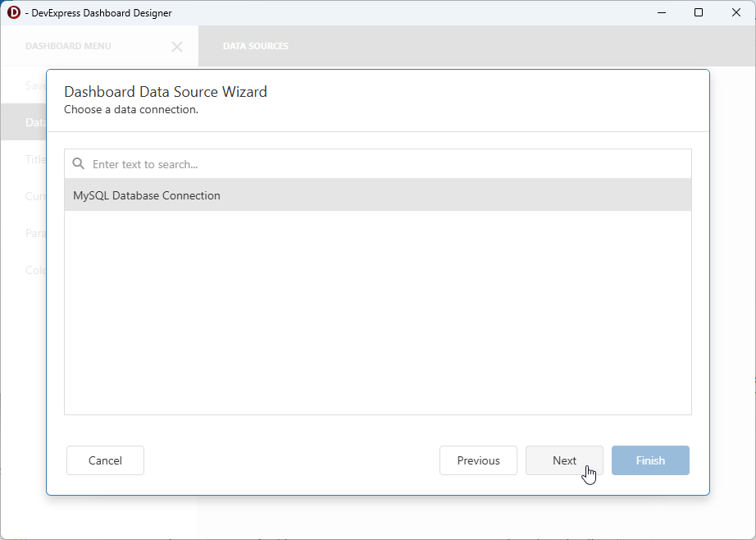Open the DASHBOARD MENU header
756x540 pixels.
tap(66, 46)
